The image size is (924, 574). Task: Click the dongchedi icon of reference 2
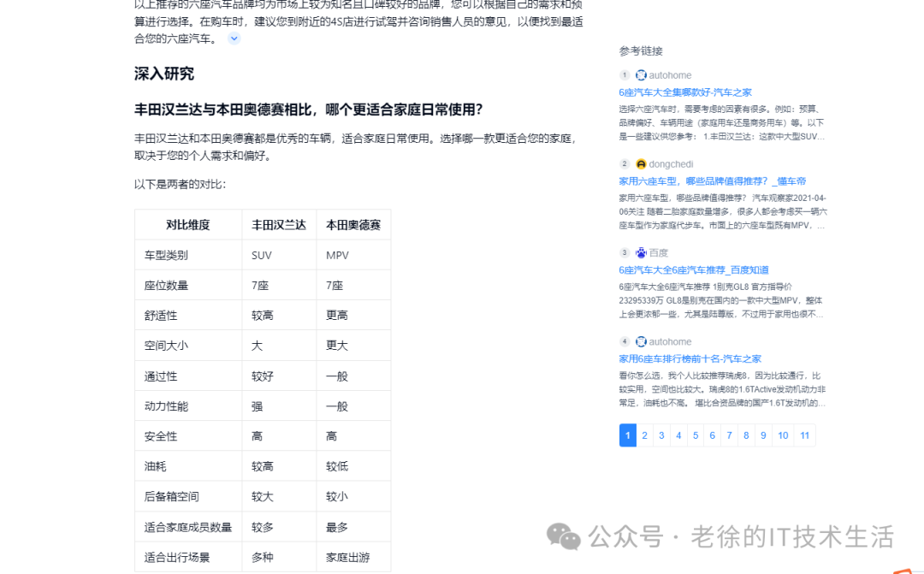(x=641, y=164)
